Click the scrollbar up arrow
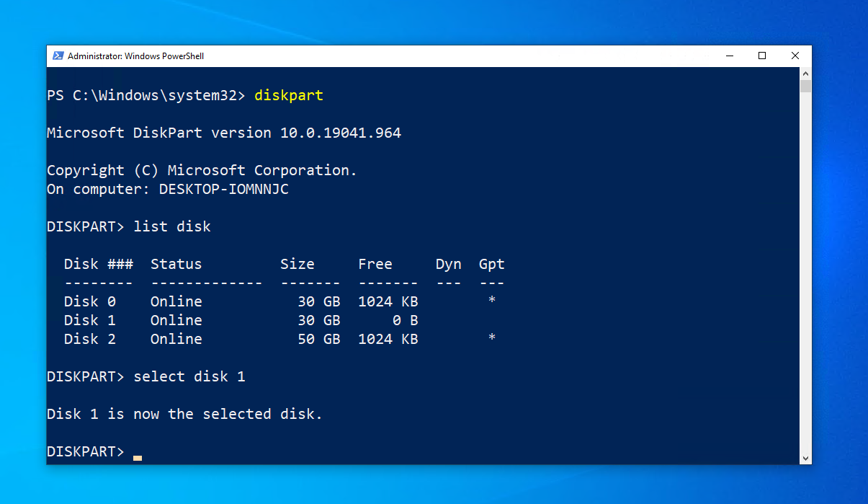The height and width of the screenshot is (504, 868). pyautogui.click(x=805, y=74)
